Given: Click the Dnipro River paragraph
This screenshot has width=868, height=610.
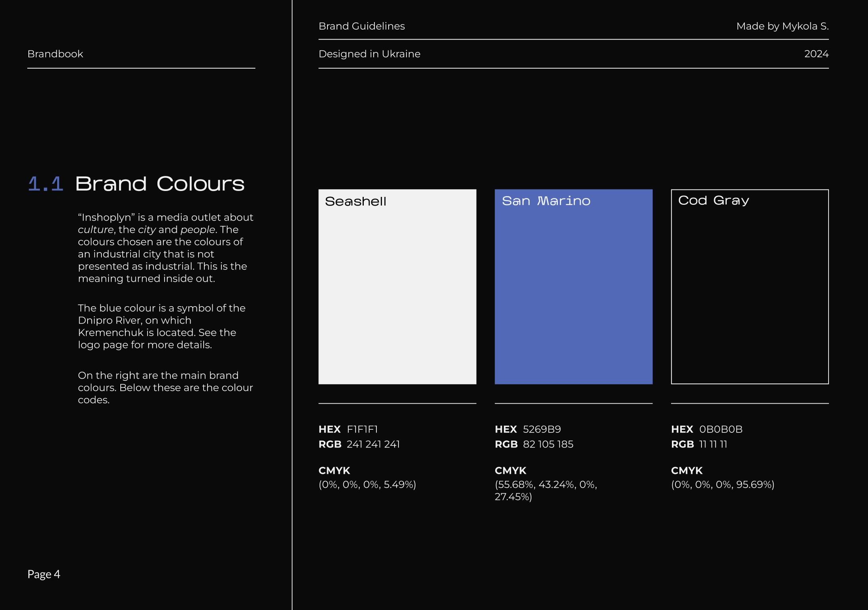Looking at the screenshot, I should point(161,326).
